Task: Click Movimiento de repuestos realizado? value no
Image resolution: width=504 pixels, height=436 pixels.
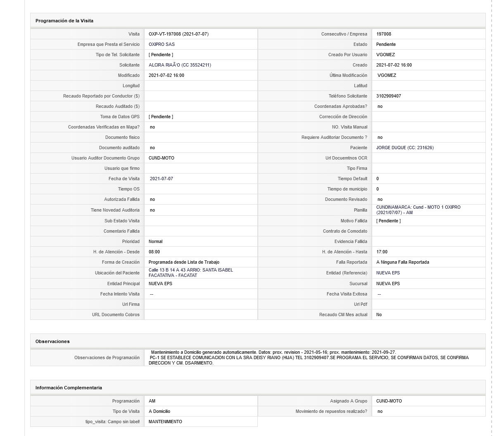Action: point(380,411)
